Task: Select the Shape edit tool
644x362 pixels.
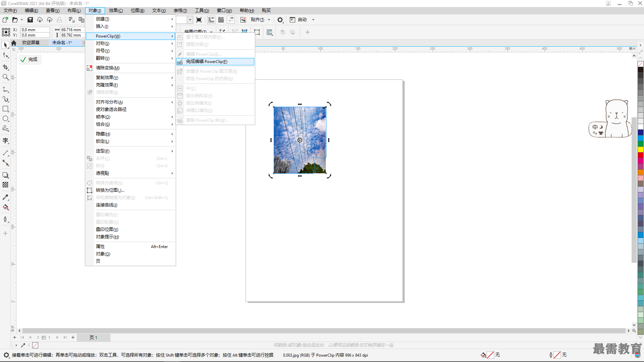Action: 5,55
